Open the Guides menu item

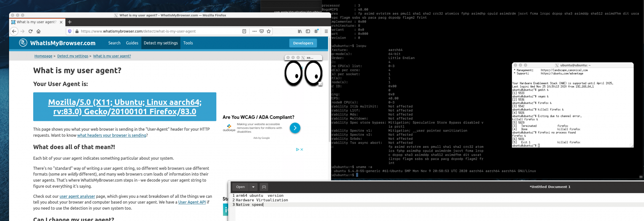tap(132, 43)
